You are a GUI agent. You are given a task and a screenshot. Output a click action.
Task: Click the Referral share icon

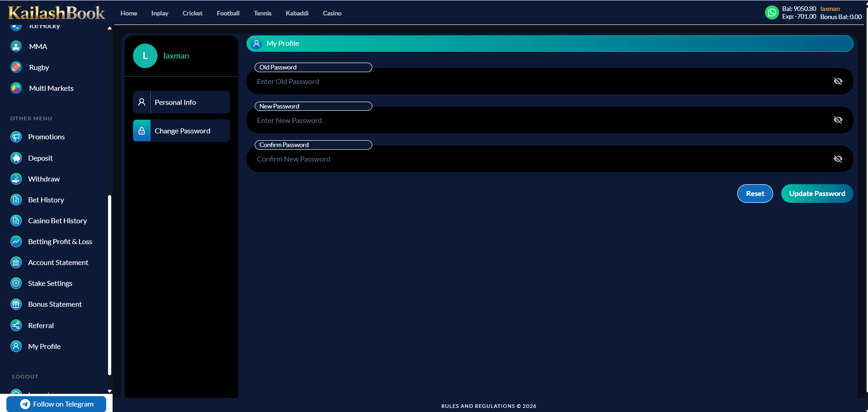tap(16, 325)
